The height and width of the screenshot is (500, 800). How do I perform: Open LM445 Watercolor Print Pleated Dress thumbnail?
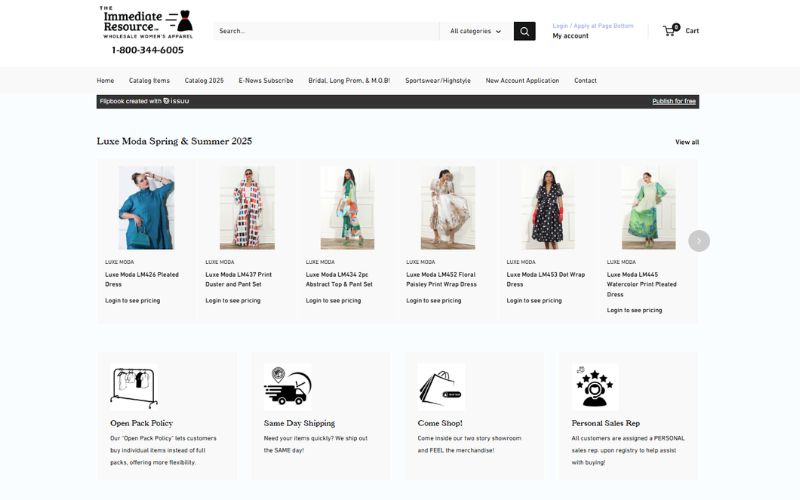(648, 208)
